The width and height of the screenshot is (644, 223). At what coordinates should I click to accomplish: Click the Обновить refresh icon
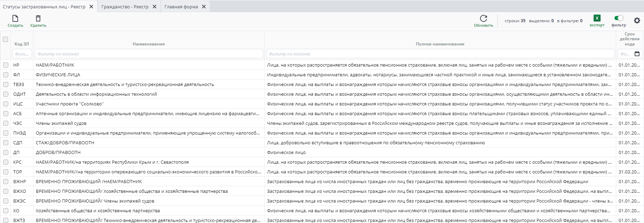click(484, 18)
